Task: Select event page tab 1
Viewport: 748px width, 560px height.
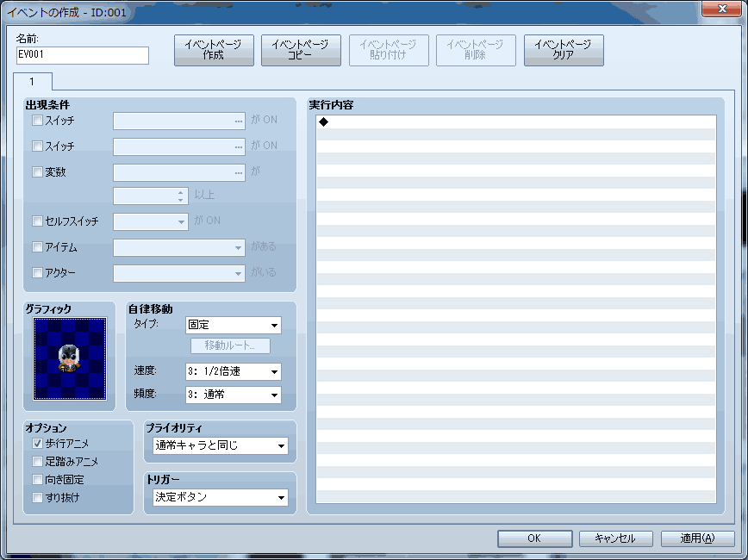Action: (33, 82)
